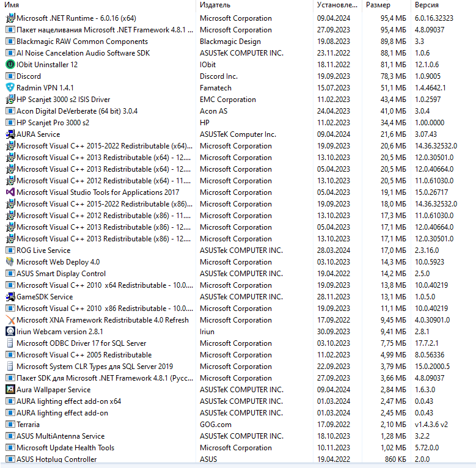Click the Microsoft .NET Runtime installer icon
476x468 pixels.
[x=10, y=18]
